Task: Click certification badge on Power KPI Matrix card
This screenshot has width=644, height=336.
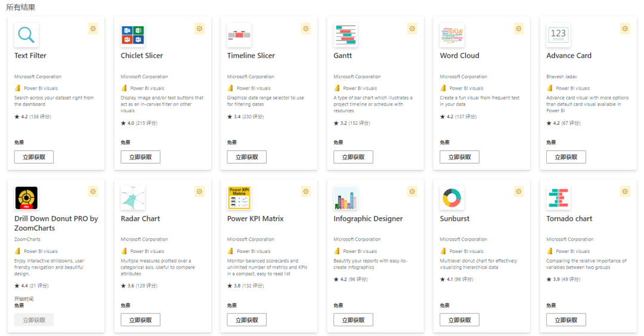Action: [305, 192]
